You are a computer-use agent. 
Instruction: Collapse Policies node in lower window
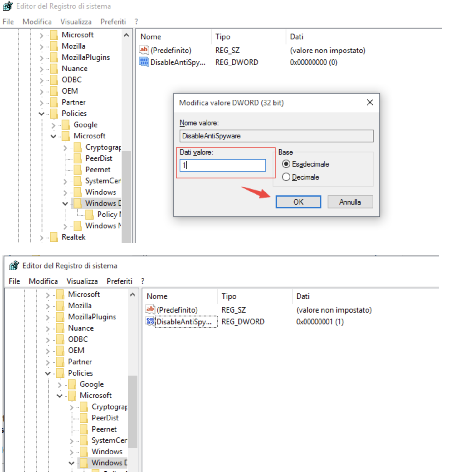48,373
